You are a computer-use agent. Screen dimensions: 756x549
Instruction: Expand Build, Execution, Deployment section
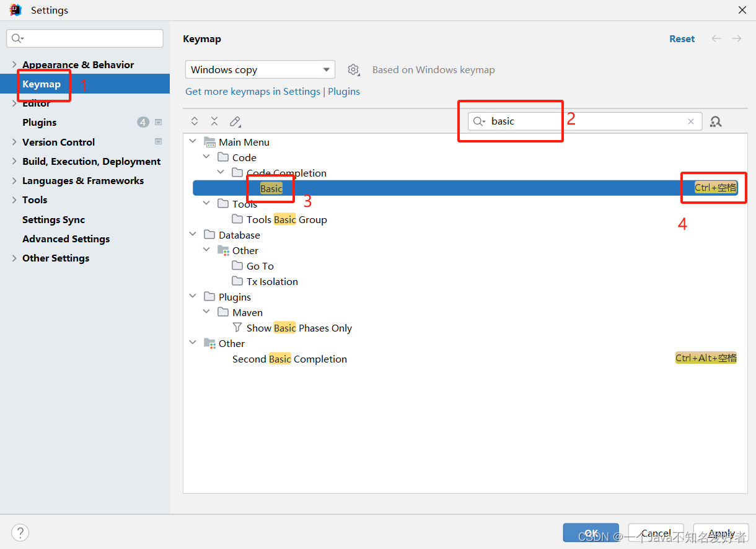click(x=14, y=161)
